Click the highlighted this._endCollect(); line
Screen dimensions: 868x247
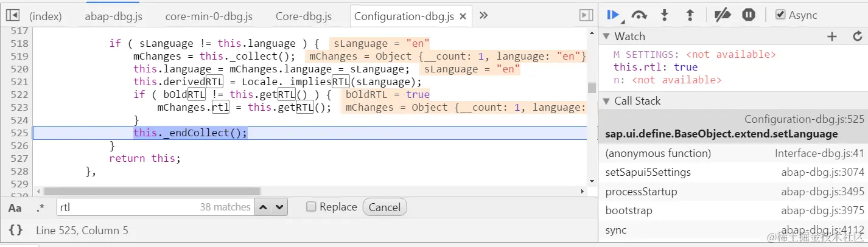191,133
